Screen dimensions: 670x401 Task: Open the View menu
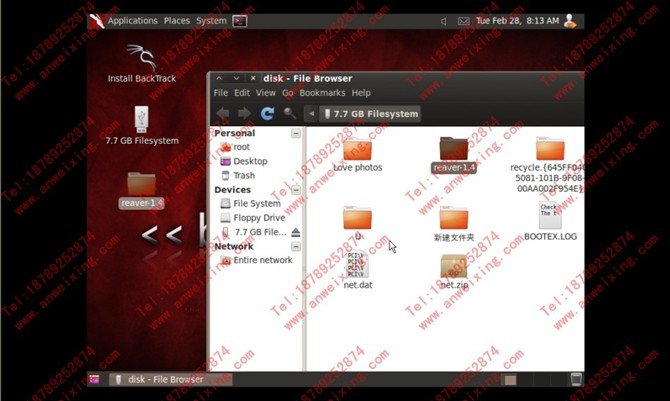266,93
